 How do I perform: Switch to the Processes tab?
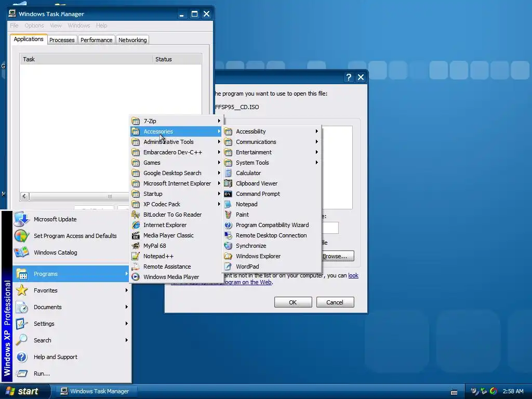pos(62,40)
